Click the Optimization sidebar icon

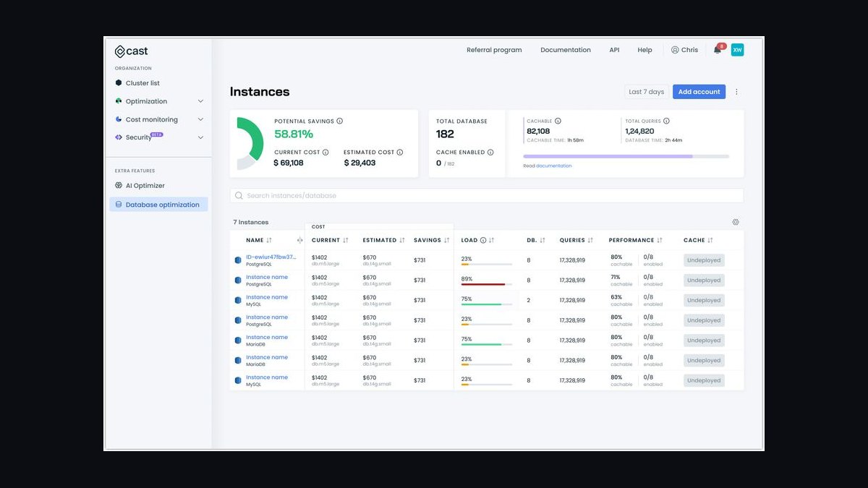coord(119,101)
